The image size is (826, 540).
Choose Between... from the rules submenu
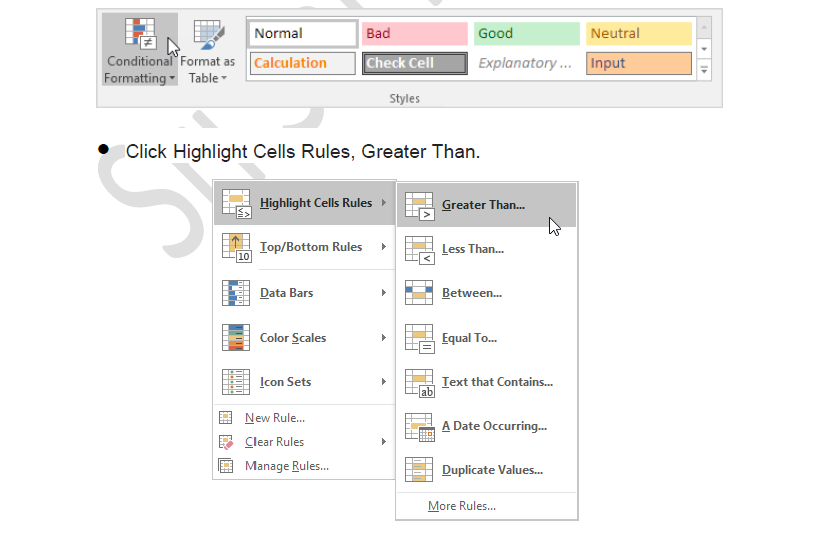click(472, 293)
